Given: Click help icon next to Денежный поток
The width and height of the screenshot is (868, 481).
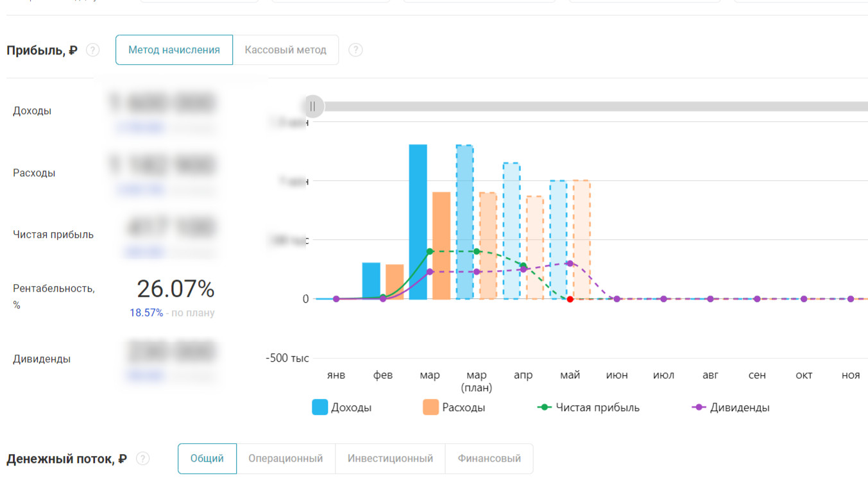Looking at the screenshot, I should [x=143, y=459].
